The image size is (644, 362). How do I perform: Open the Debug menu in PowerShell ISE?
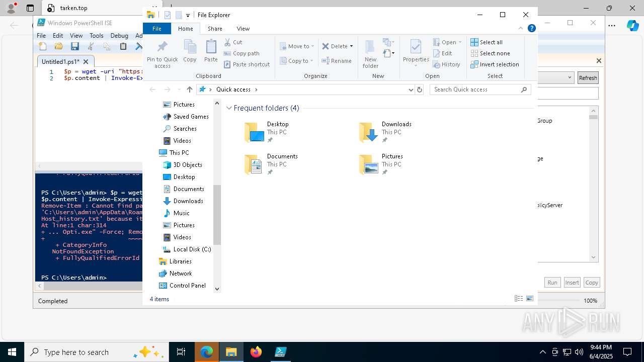click(119, 36)
